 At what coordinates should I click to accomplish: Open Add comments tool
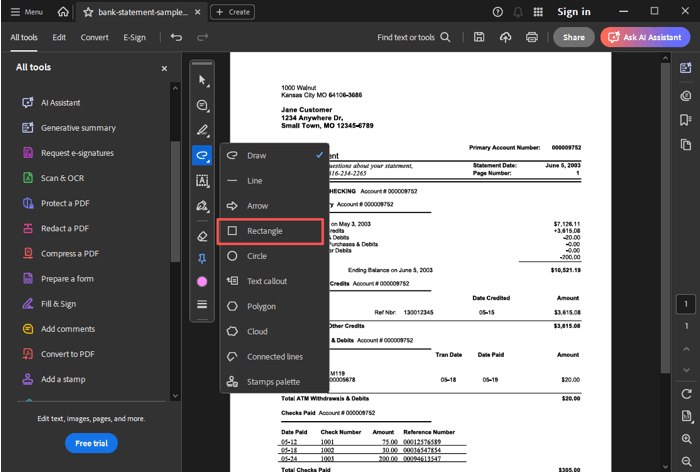[58, 329]
